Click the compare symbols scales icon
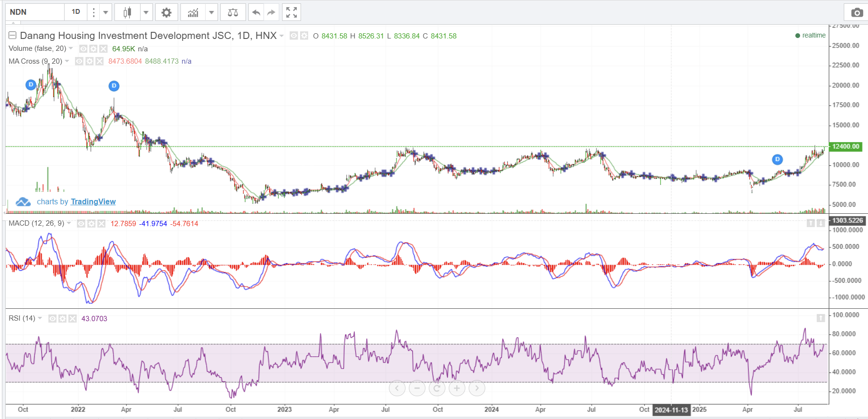Image resolution: width=868 pixels, height=419 pixels. 233,12
